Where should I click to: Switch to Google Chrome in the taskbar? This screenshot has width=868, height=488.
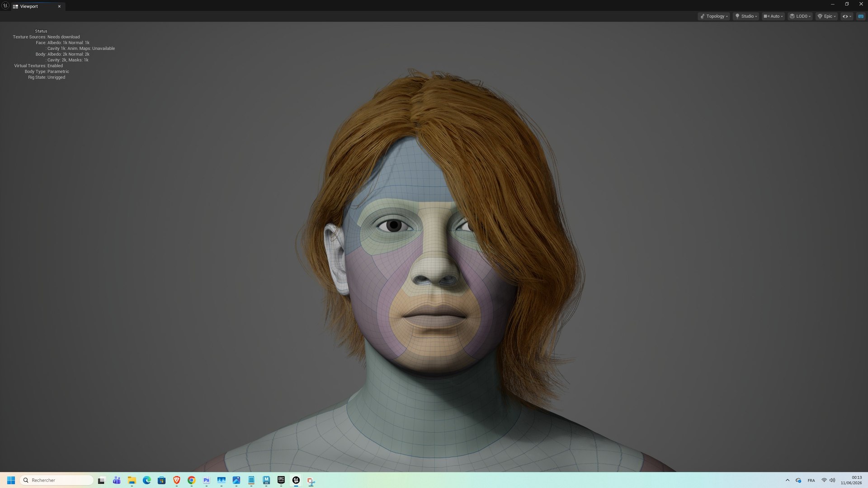[191, 480]
